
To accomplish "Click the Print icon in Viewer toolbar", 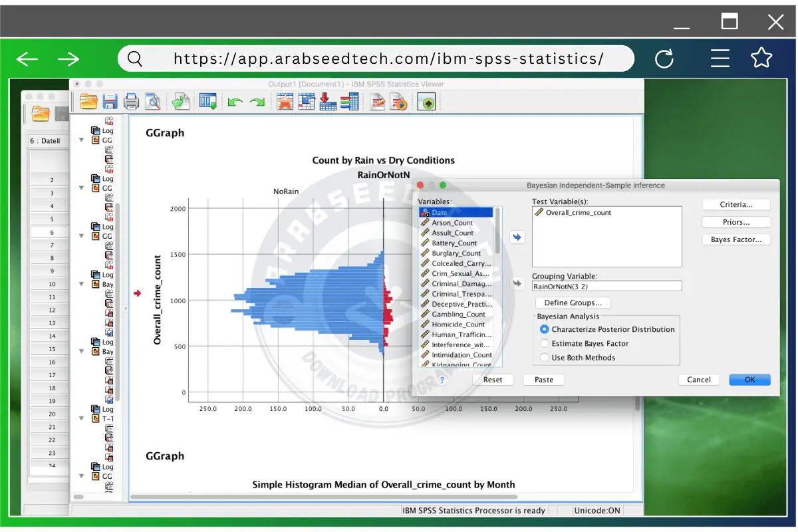I will 131,102.
